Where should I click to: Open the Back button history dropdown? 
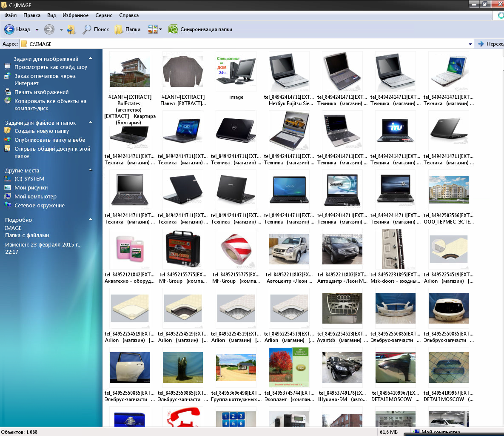(37, 30)
